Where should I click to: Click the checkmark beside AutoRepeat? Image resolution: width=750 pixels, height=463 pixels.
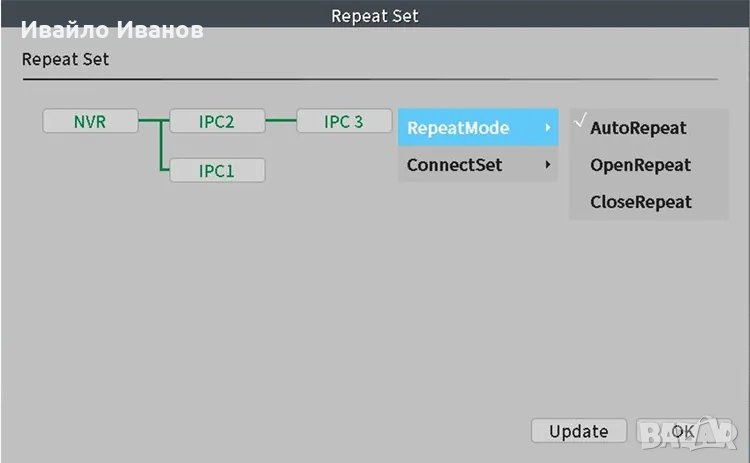click(x=579, y=124)
